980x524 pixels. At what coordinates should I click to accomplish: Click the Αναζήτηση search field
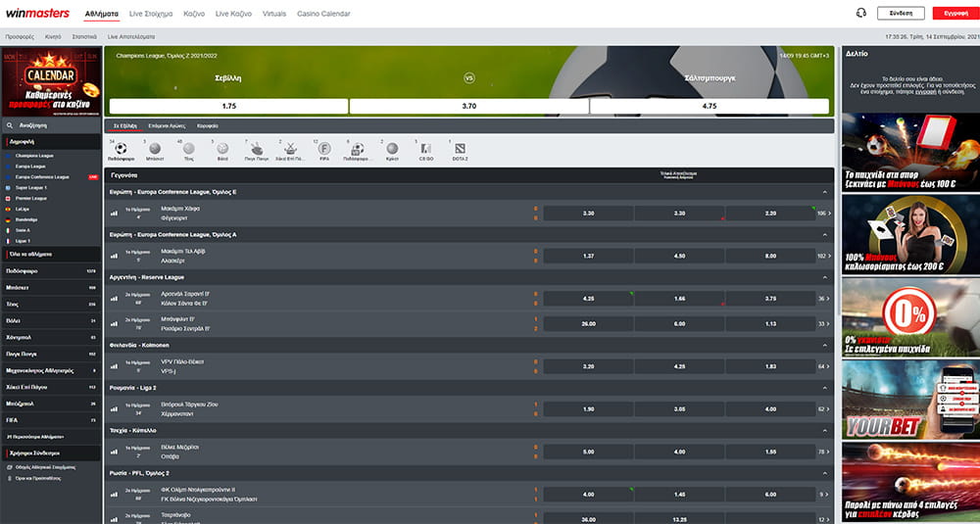point(51,125)
